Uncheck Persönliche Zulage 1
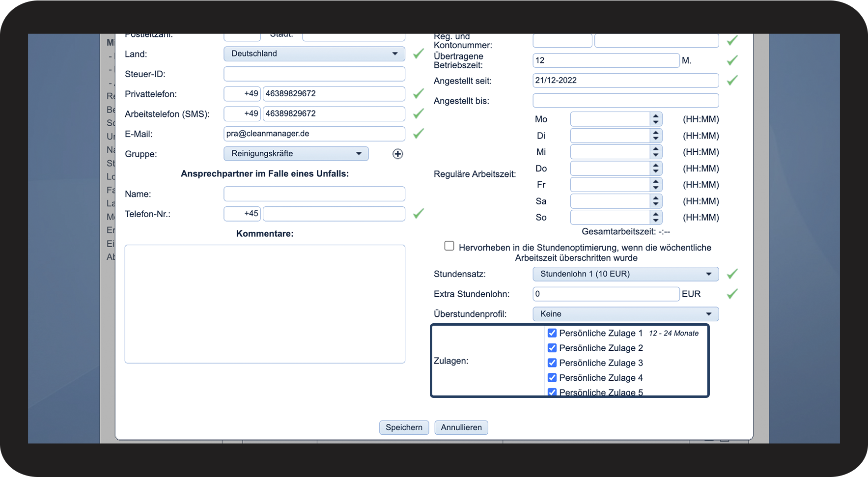 coord(552,333)
